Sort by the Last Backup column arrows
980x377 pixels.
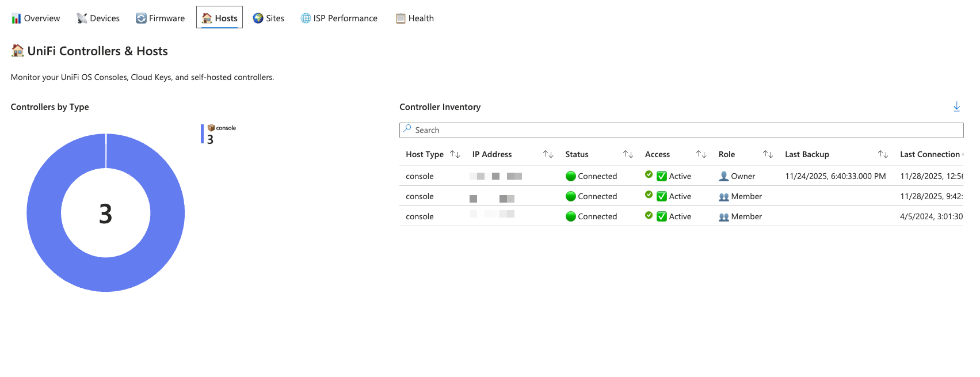point(883,154)
